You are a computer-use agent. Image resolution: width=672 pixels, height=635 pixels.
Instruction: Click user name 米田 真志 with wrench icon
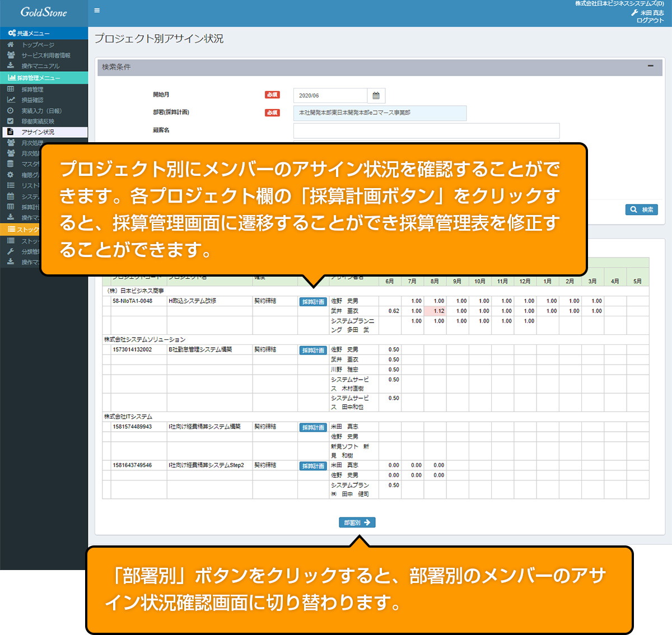[x=647, y=13]
